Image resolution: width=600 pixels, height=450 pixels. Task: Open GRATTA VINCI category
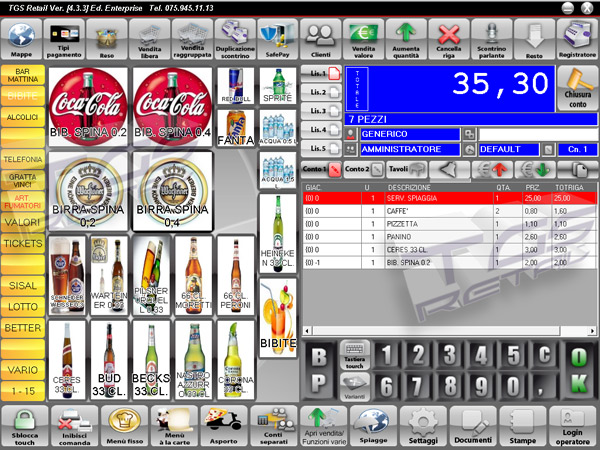[23, 180]
